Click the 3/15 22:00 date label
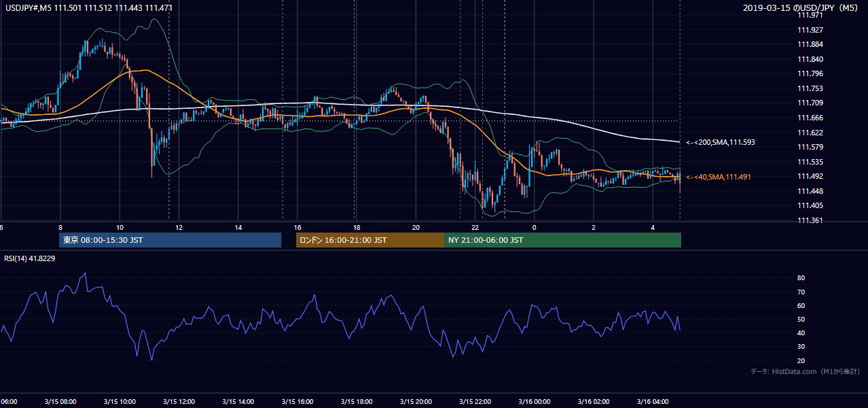The width and height of the screenshot is (868, 408). pyautogui.click(x=475, y=401)
